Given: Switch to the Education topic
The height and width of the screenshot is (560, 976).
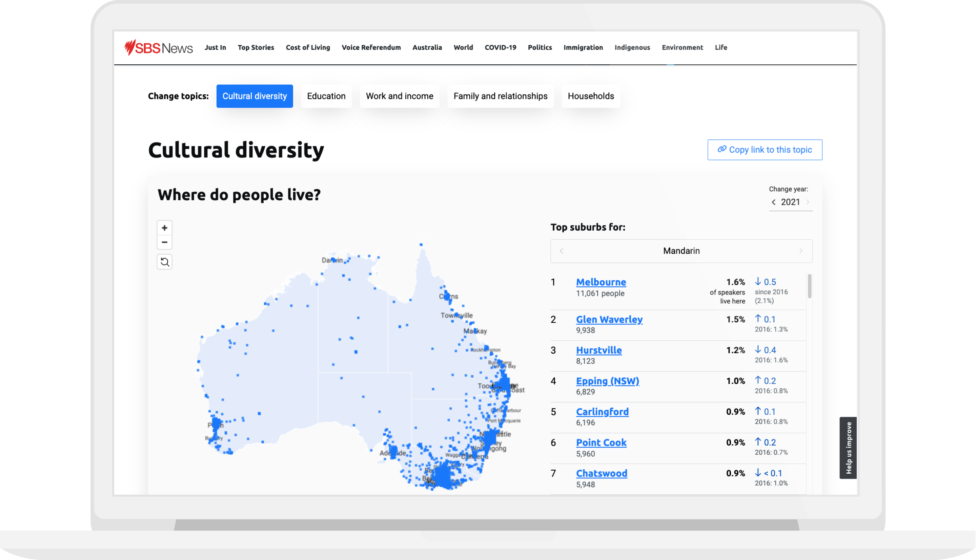Looking at the screenshot, I should click(x=326, y=96).
